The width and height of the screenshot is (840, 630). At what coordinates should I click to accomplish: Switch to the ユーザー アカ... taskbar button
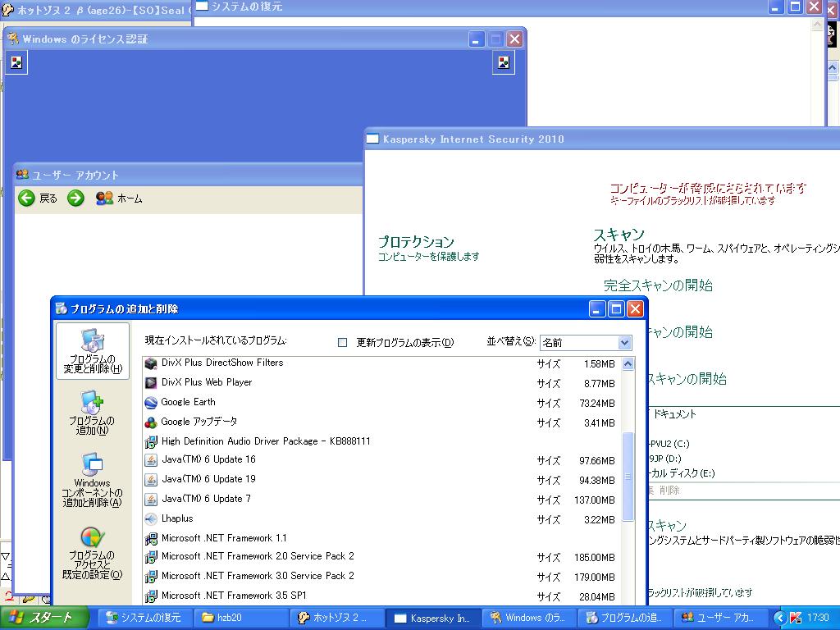720,619
